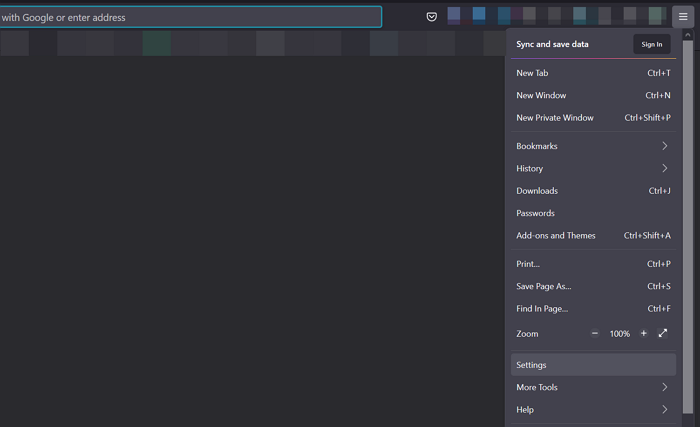Open Downloads from the menu
700x427 pixels.
click(x=593, y=191)
